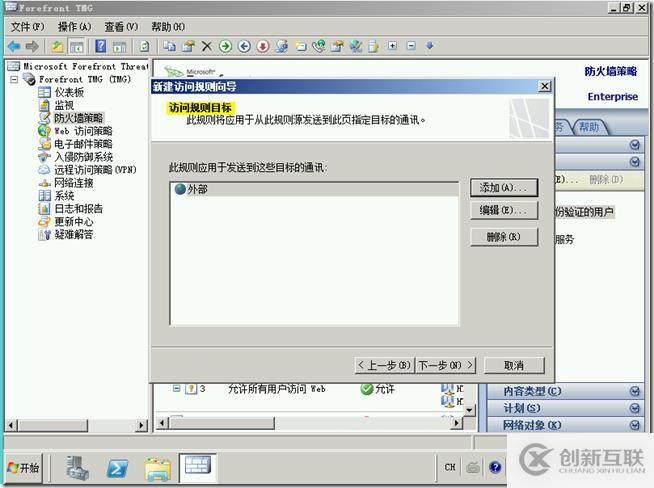Viewport: 654px width, 488px height.
Task: Select Web 访问策略 tree node
Action: coord(83,131)
